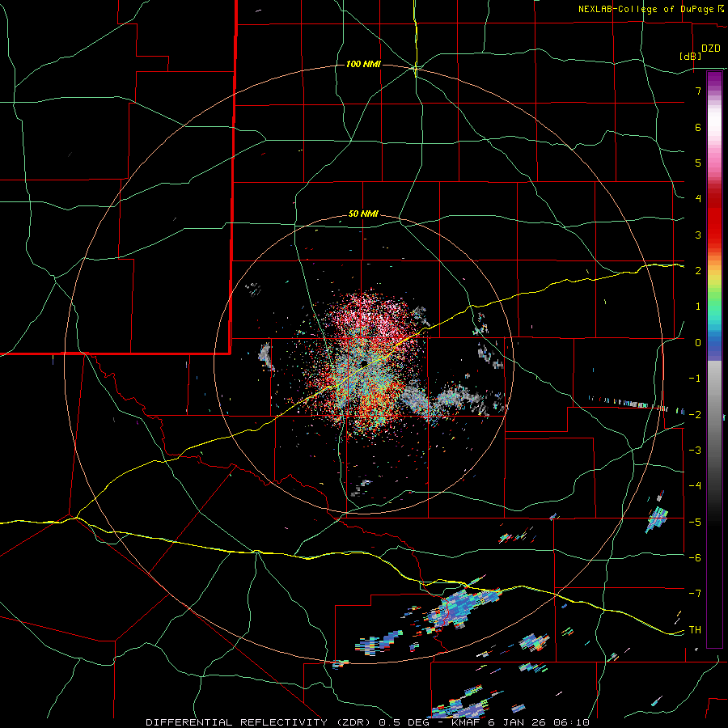Click the color scale value 7
Screen dimensions: 728x728
pos(698,91)
